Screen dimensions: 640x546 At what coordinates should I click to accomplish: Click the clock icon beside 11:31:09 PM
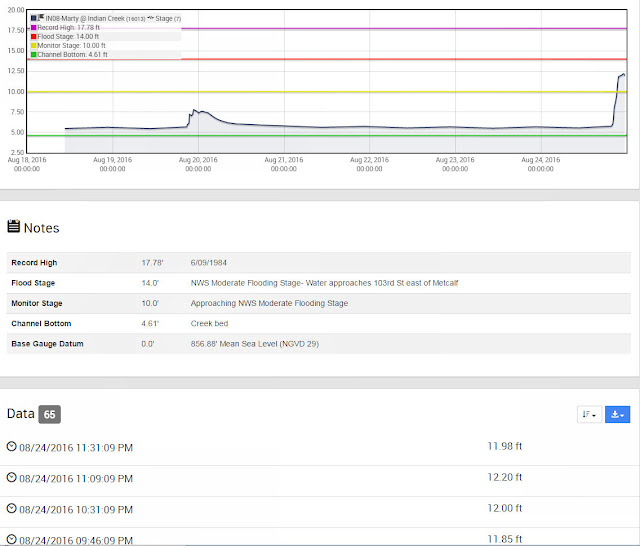(12, 446)
